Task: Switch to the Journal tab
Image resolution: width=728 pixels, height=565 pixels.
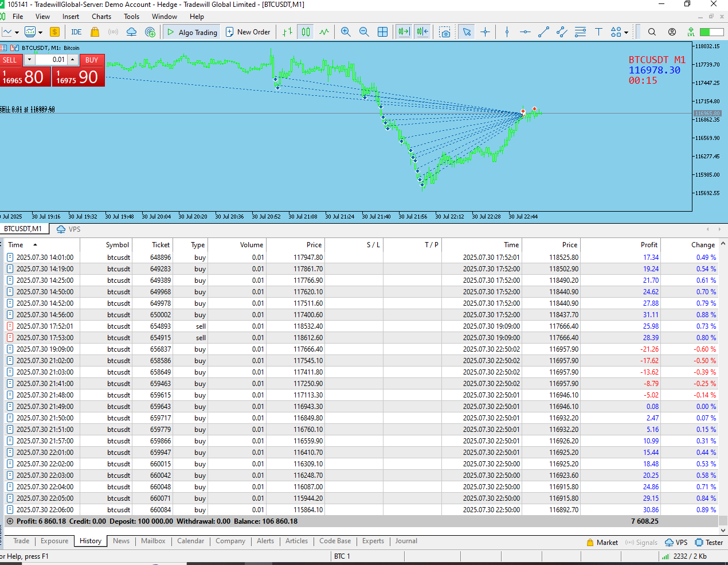Action: tap(406, 541)
